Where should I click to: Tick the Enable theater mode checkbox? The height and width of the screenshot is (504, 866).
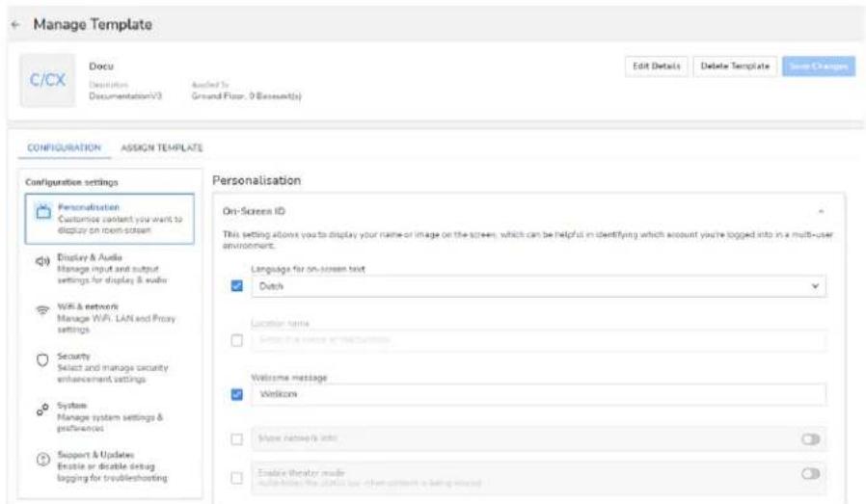[237, 478]
